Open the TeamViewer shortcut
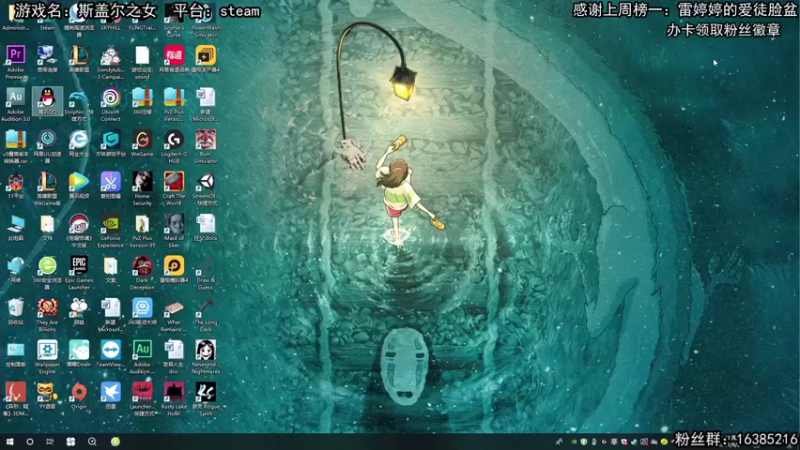 (111, 354)
